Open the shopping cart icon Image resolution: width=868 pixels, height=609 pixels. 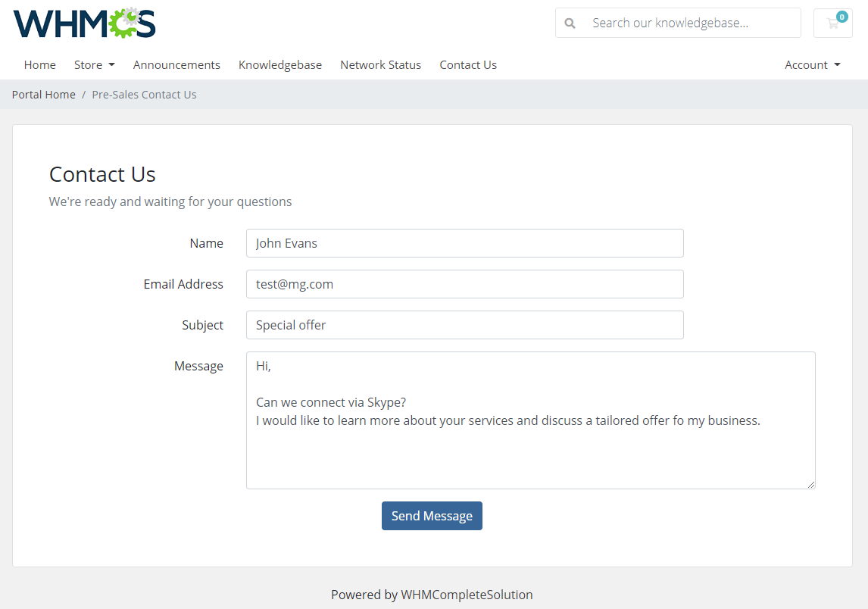[x=832, y=25]
